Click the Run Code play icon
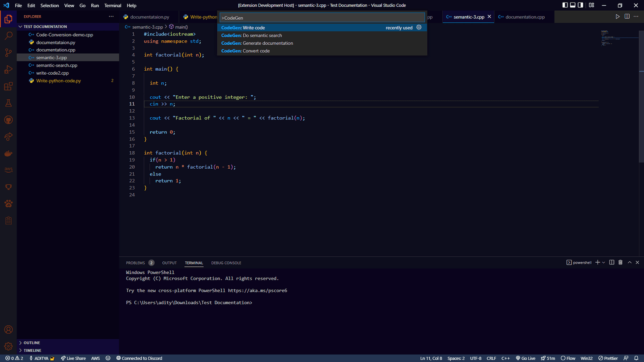 [x=618, y=17]
